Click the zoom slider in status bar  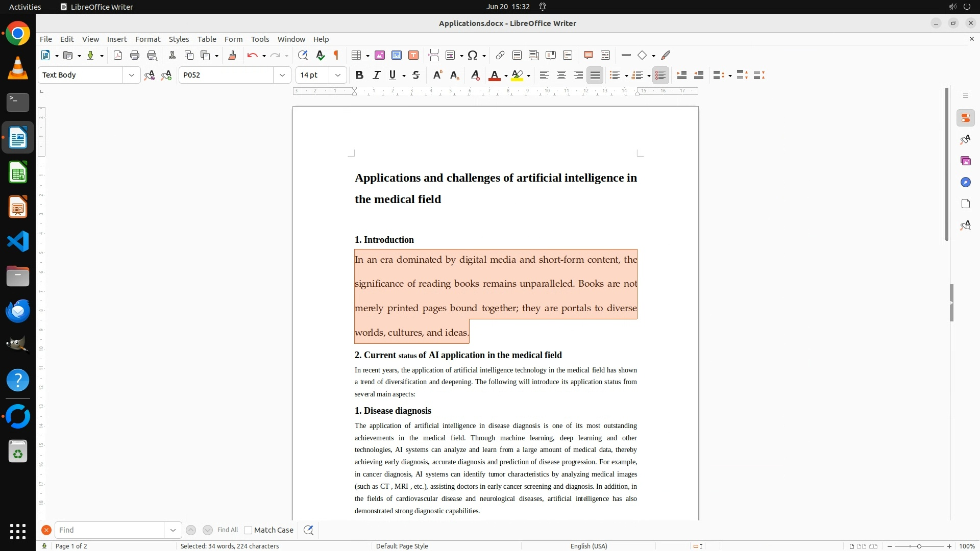(x=919, y=546)
